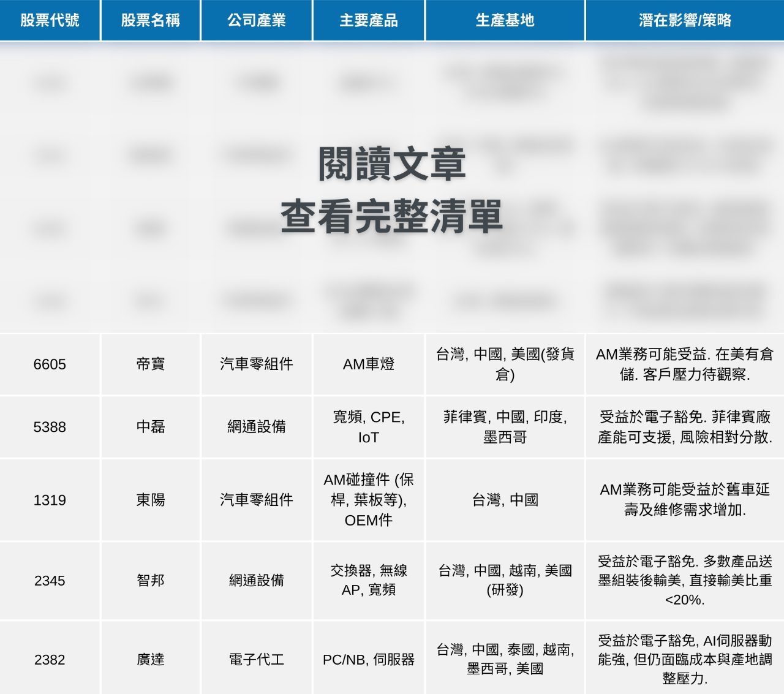This screenshot has width=784, height=694.
Task: Click the 公司產業 column header
Action: pos(257,20)
